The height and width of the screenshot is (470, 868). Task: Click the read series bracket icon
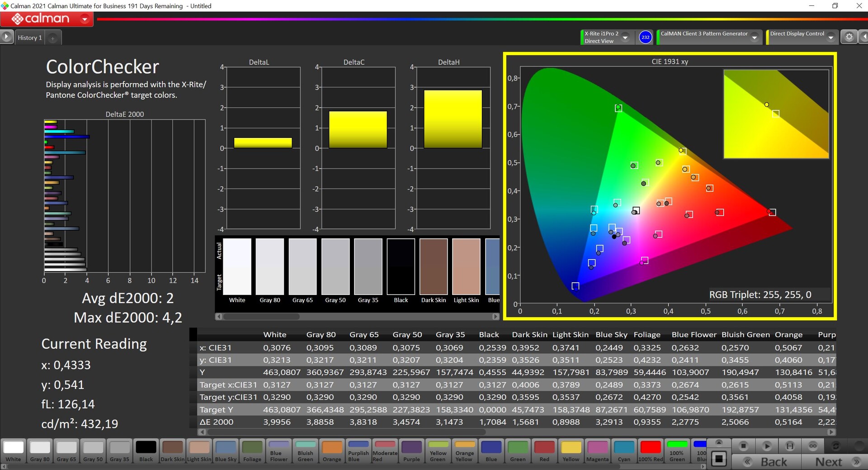[x=790, y=446]
